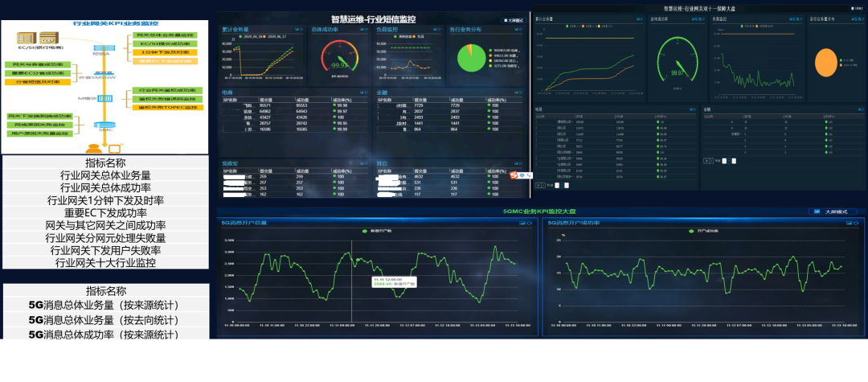Open chart-view icon of 5G消息开户总量 panel
868x382 pixels.
pos(522,223)
